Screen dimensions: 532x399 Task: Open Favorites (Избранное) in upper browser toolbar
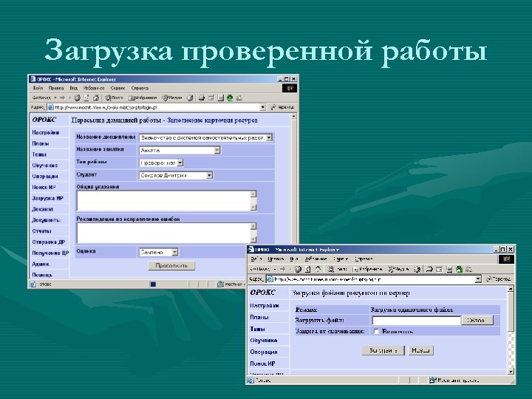click(x=143, y=98)
